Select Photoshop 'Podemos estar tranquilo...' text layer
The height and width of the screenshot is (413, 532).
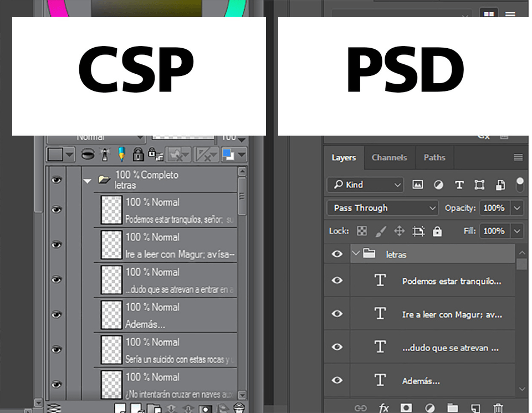(451, 281)
